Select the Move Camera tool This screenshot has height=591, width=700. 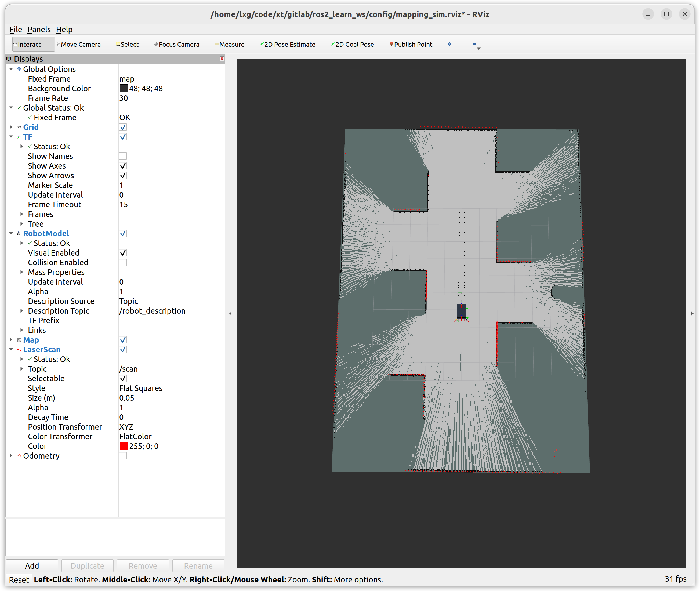(x=78, y=44)
